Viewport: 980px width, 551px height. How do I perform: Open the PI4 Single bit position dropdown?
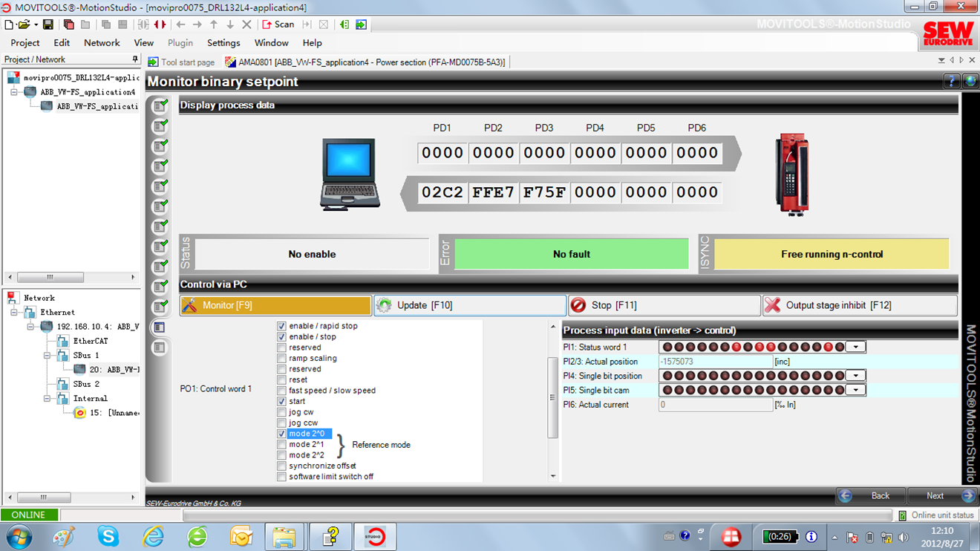click(856, 376)
